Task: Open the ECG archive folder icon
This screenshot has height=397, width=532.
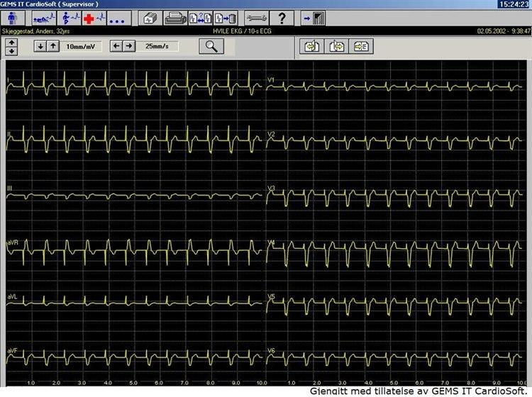Action: point(150,18)
